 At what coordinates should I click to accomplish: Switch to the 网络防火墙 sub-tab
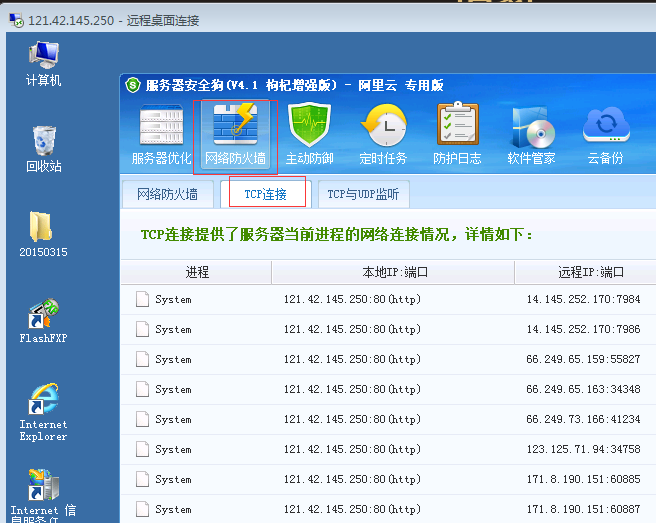(168, 194)
